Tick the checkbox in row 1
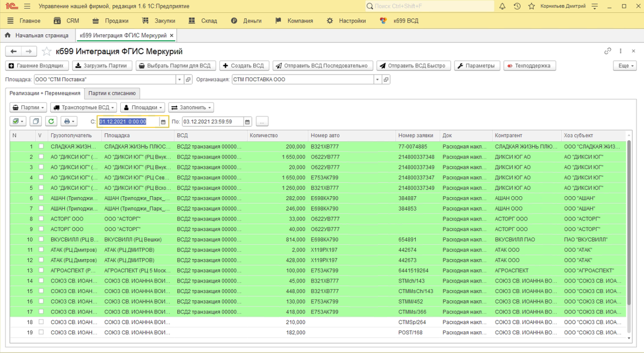644x353 pixels. coord(41,146)
